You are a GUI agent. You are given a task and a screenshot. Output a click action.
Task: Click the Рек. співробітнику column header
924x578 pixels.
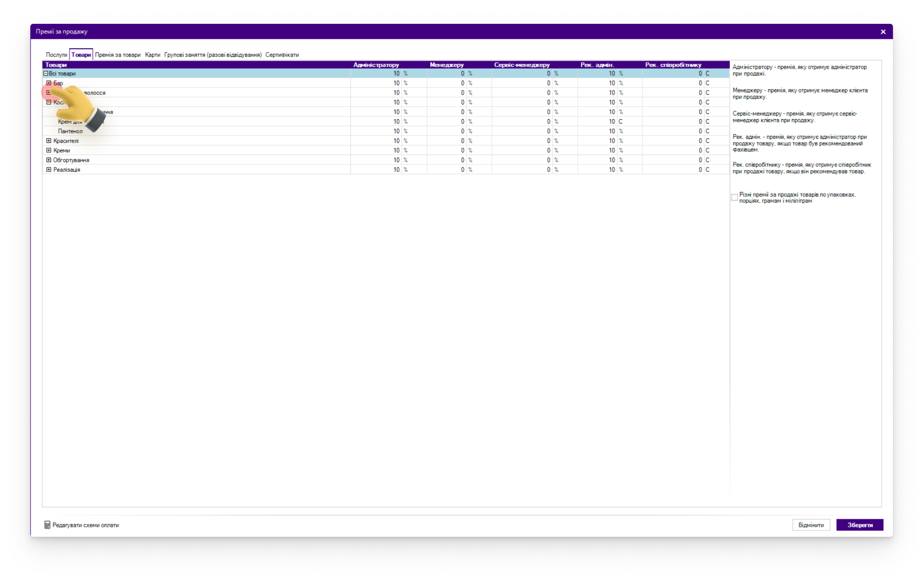point(673,65)
